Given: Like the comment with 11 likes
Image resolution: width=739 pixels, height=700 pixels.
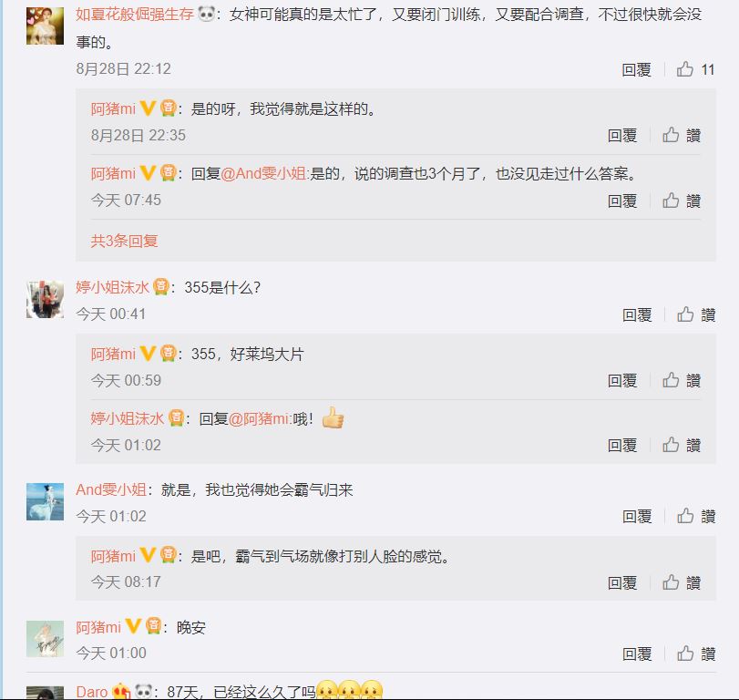Looking at the screenshot, I should (695, 70).
